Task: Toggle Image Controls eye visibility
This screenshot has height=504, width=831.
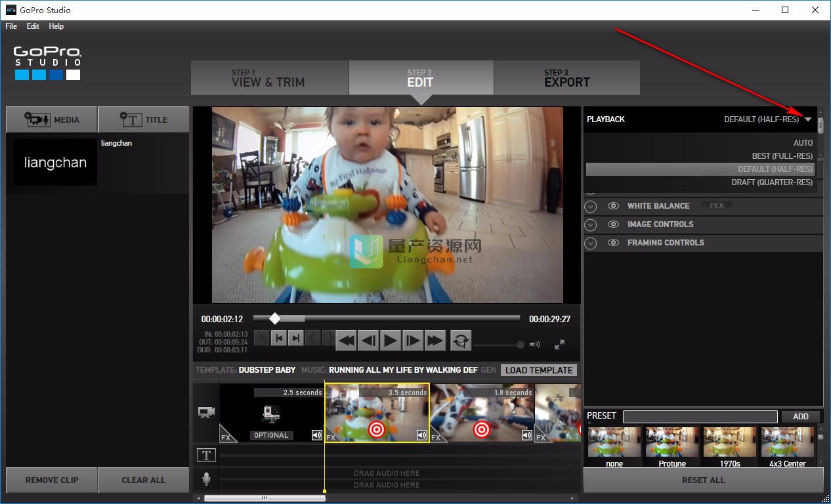Action: point(613,224)
